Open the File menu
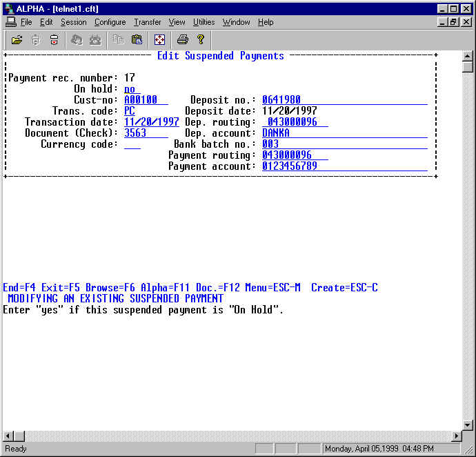The width and height of the screenshot is (476, 457). [26, 22]
